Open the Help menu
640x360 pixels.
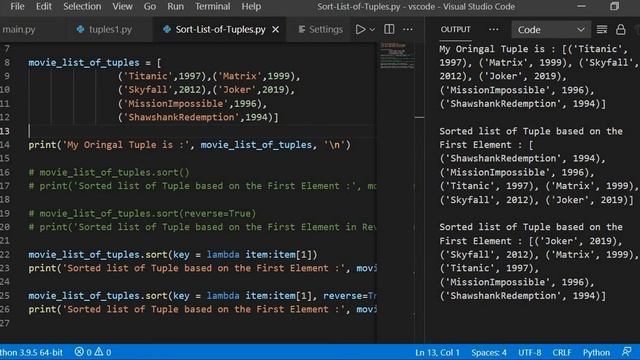pos(251,7)
